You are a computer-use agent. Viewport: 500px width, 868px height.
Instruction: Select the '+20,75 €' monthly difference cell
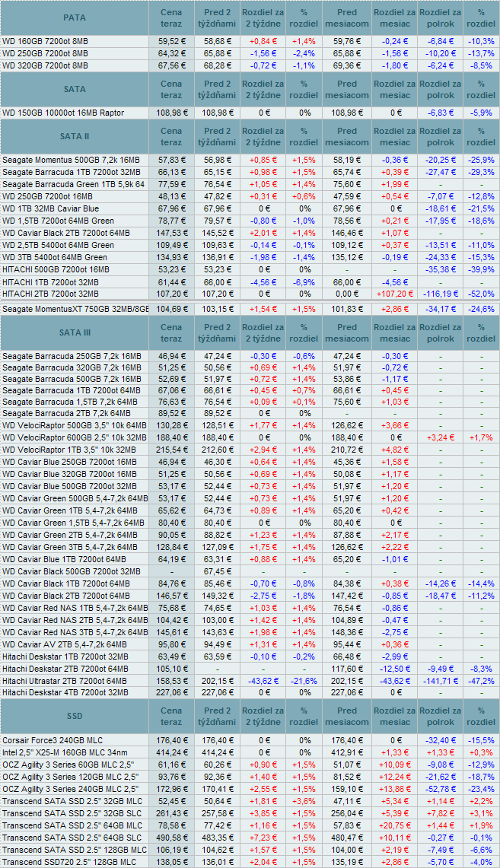(x=395, y=825)
